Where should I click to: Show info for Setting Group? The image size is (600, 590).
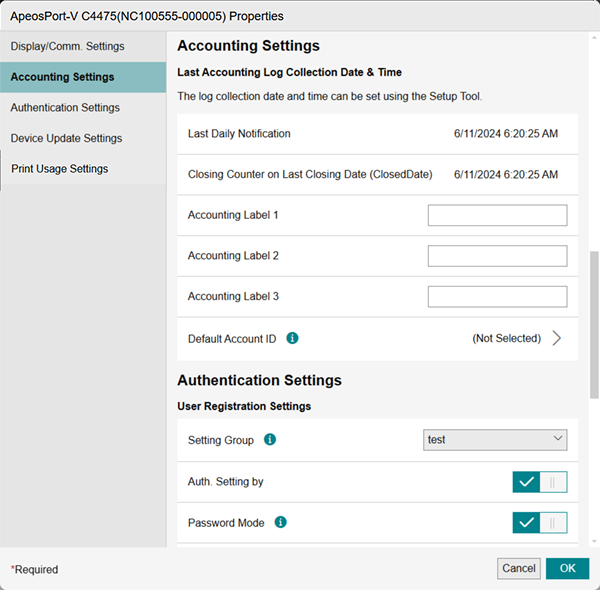(270, 439)
